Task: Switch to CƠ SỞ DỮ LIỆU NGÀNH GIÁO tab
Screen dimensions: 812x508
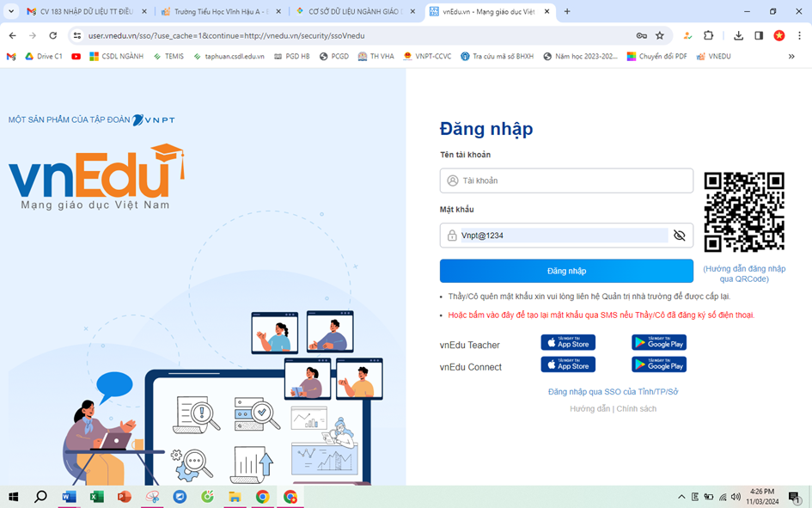Action: [x=354, y=11]
